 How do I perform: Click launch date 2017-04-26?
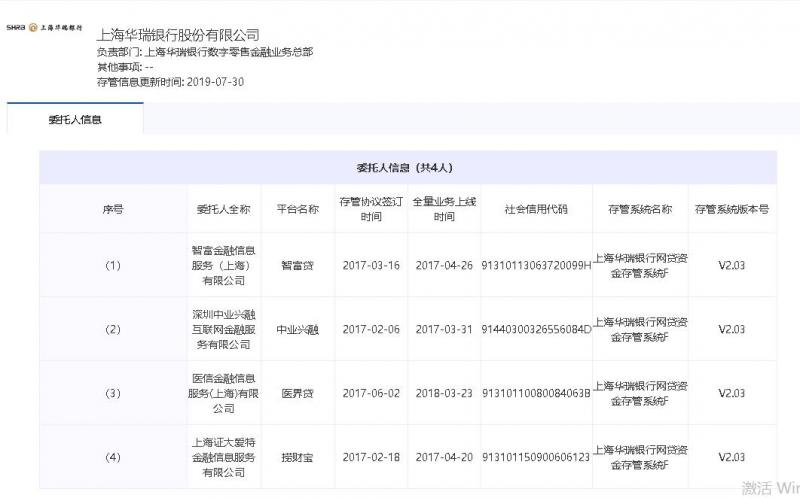click(444, 265)
